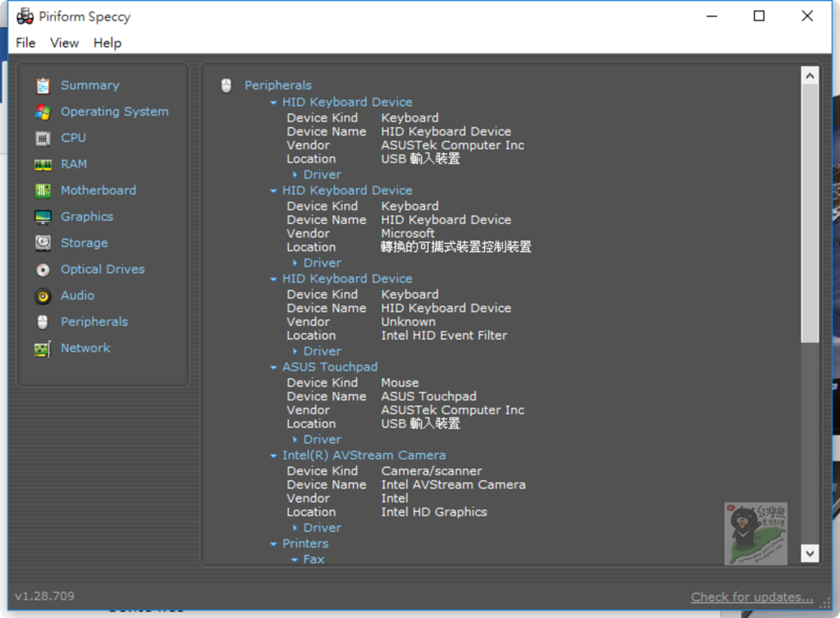
Task: Collapse the Fax printer node
Action: (294, 560)
